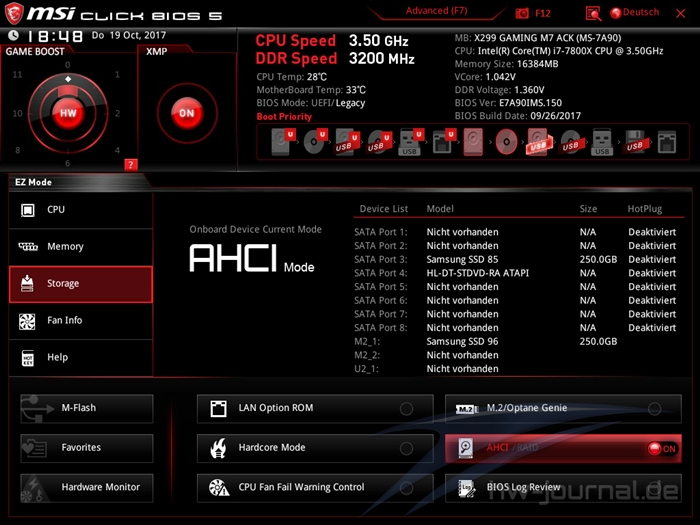
Task: Click the LAN Option ROM button label
Action: click(275, 408)
